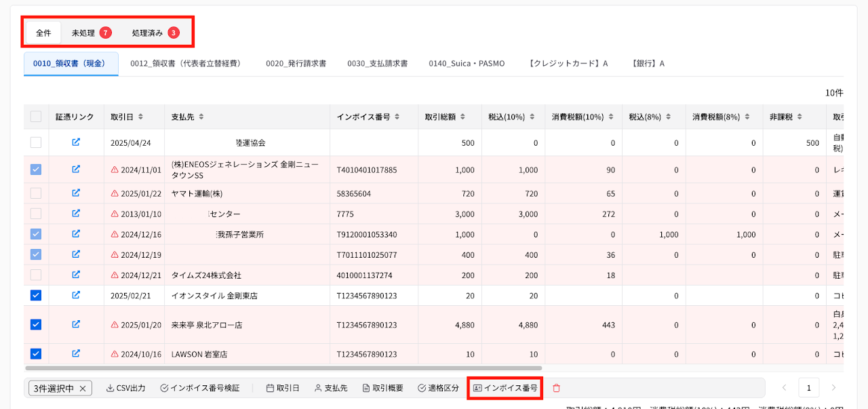Switch to the 全件 filter tab
The image size is (868, 409).
(43, 33)
